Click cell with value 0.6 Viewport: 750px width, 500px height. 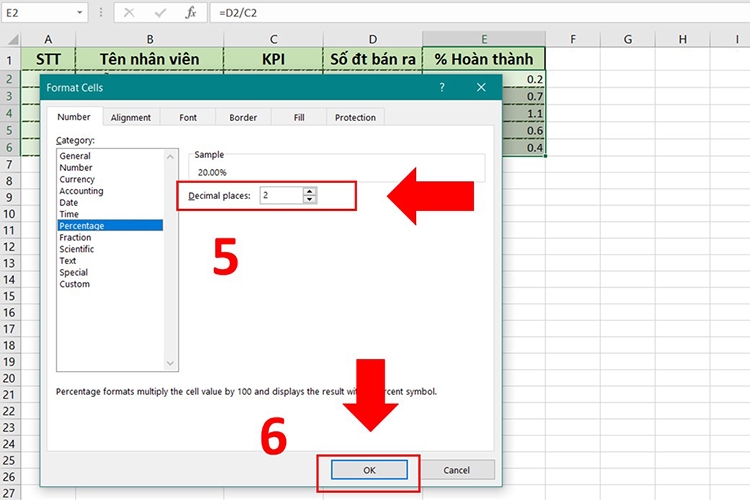524,131
